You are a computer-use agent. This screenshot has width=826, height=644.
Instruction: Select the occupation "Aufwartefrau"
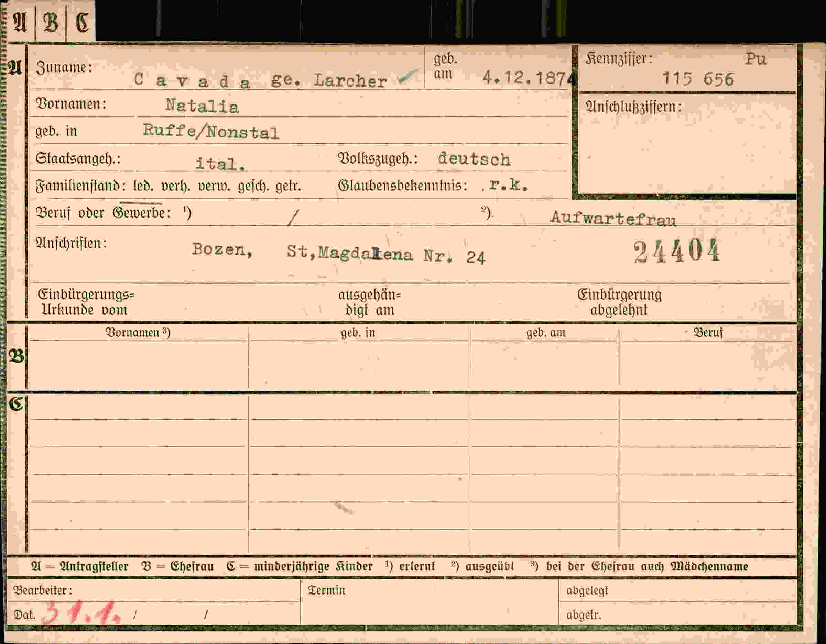613,218
